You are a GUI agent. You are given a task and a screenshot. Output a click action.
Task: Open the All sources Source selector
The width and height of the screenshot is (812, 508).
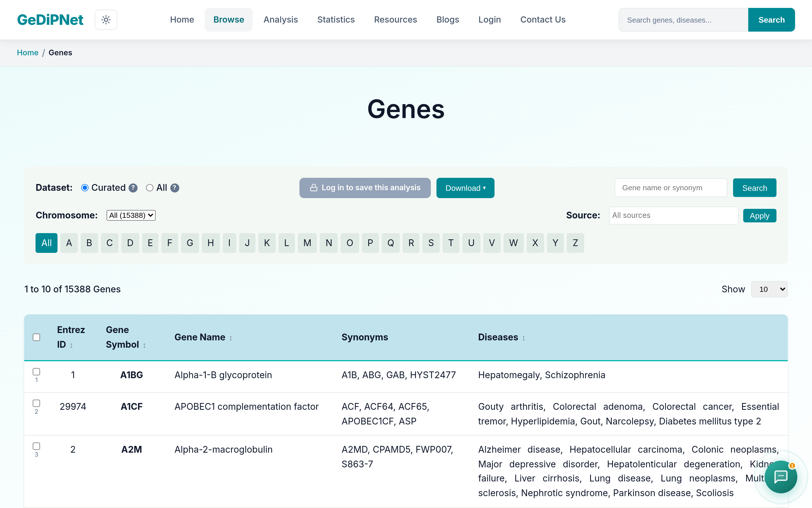(x=673, y=215)
